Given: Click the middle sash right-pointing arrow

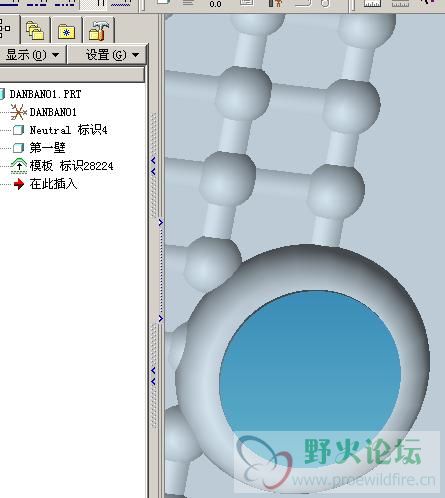Looking at the screenshot, I should click(x=161, y=222).
